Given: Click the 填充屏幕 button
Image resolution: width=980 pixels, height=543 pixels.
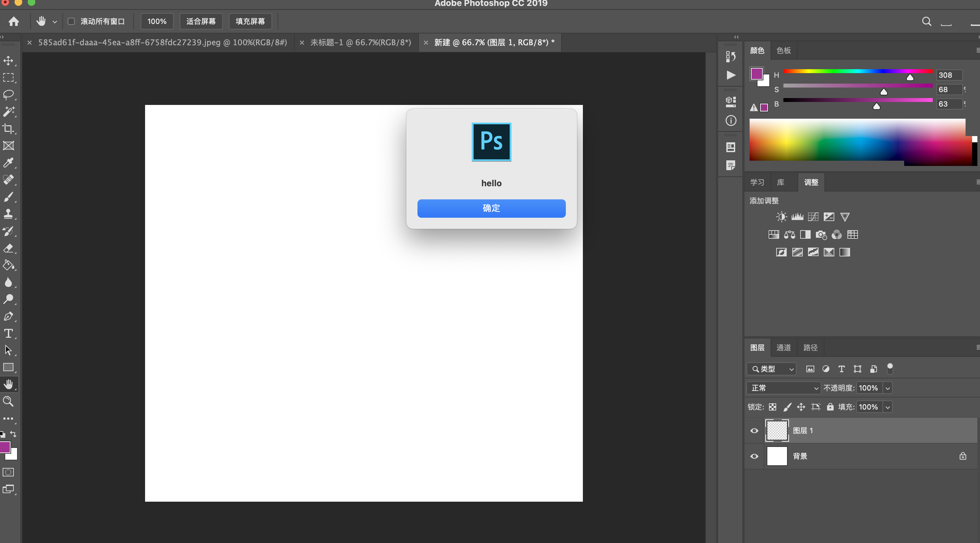Looking at the screenshot, I should point(250,21).
